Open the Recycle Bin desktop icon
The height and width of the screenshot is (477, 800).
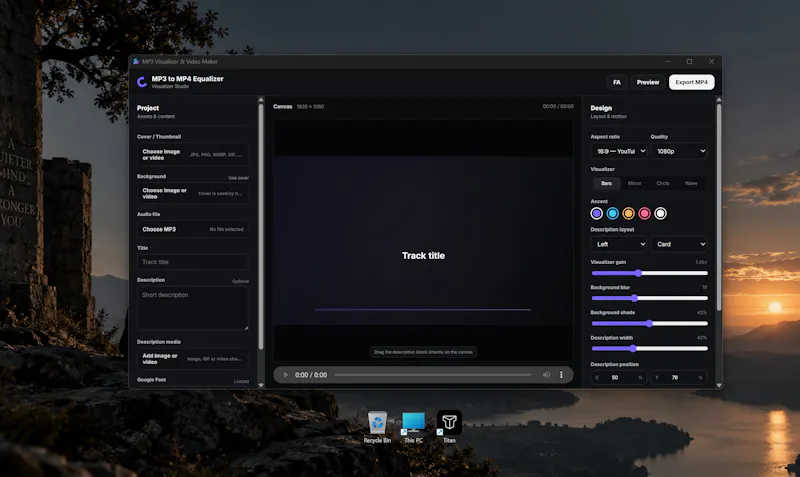coord(377,427)
